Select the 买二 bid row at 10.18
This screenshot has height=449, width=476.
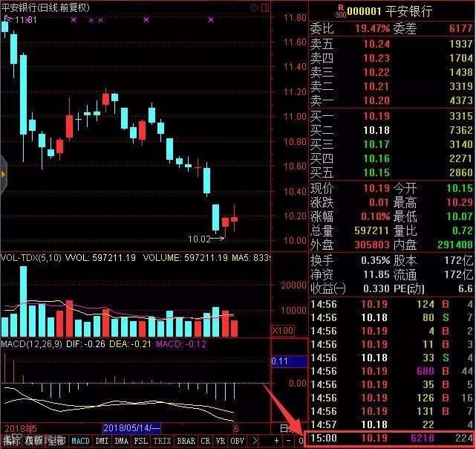pos(391,130)
